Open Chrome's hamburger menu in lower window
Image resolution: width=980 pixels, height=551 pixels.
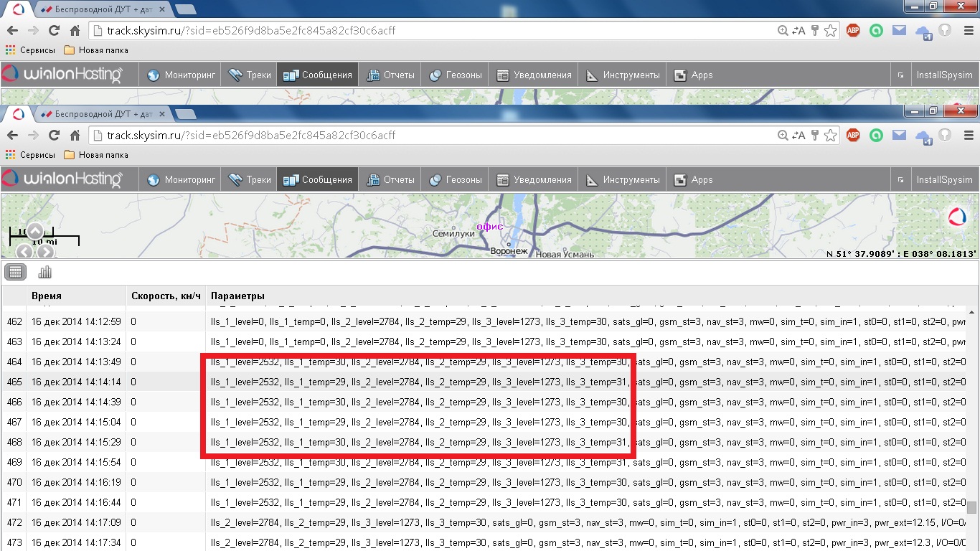click(967, 135)
